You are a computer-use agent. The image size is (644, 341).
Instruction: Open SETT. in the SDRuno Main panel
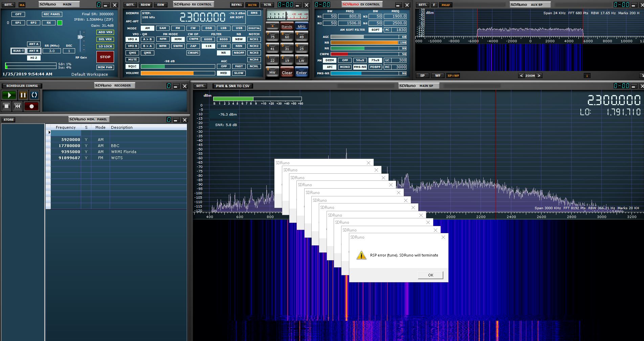coord(8,5)
